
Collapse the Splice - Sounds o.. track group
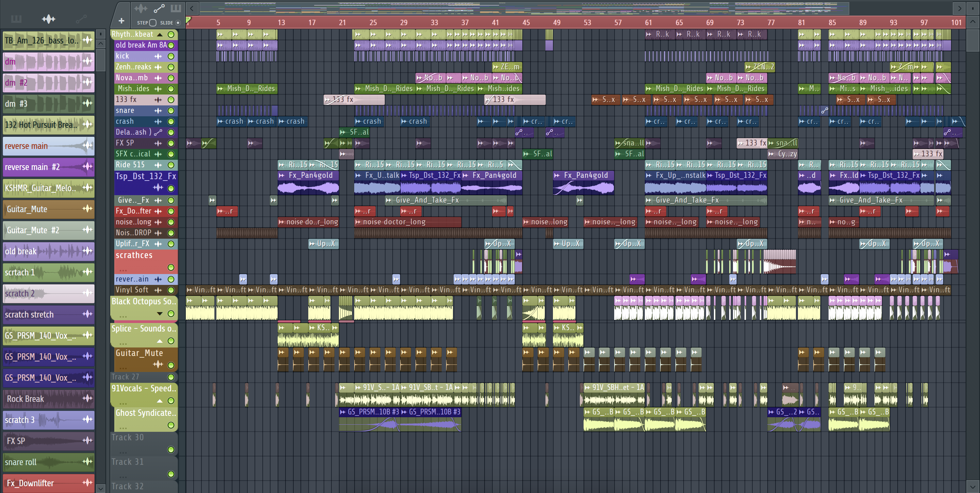pos(160,341)
